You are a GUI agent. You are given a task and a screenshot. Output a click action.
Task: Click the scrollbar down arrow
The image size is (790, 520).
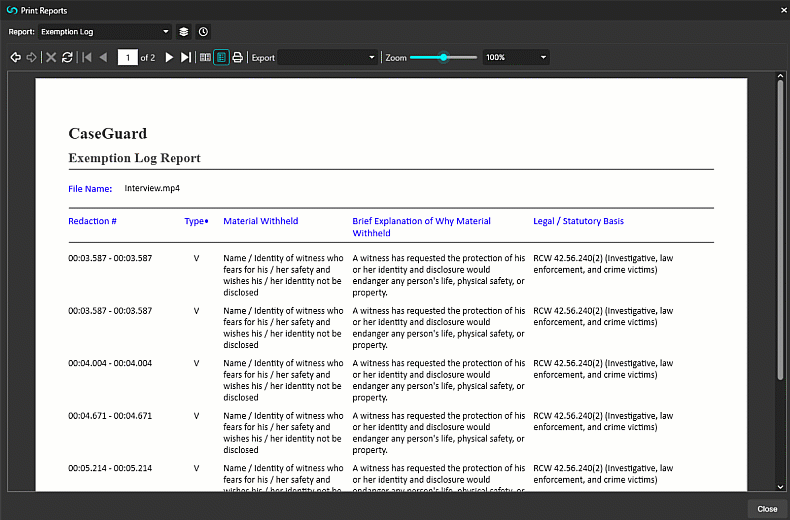[x=780, y=487]
